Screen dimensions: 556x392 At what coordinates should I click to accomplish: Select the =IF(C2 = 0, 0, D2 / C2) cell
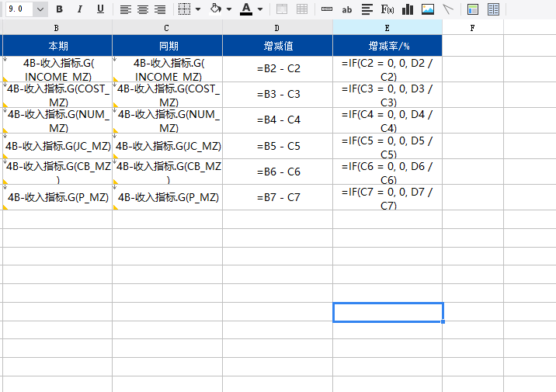tap(387, 69)
